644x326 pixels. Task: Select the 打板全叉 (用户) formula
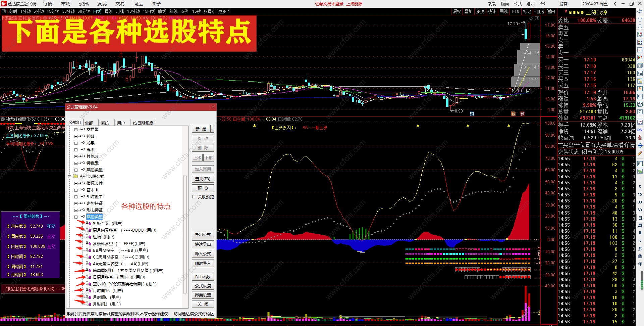(108, 224)
